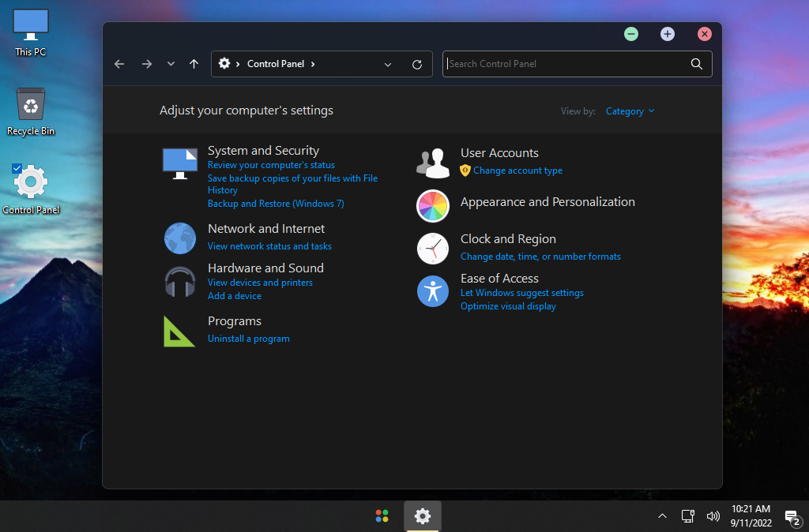The image size is (809, 532).
Task: Expand the chevron before Control Panel breadcrumb
Action: coord(238,64)
